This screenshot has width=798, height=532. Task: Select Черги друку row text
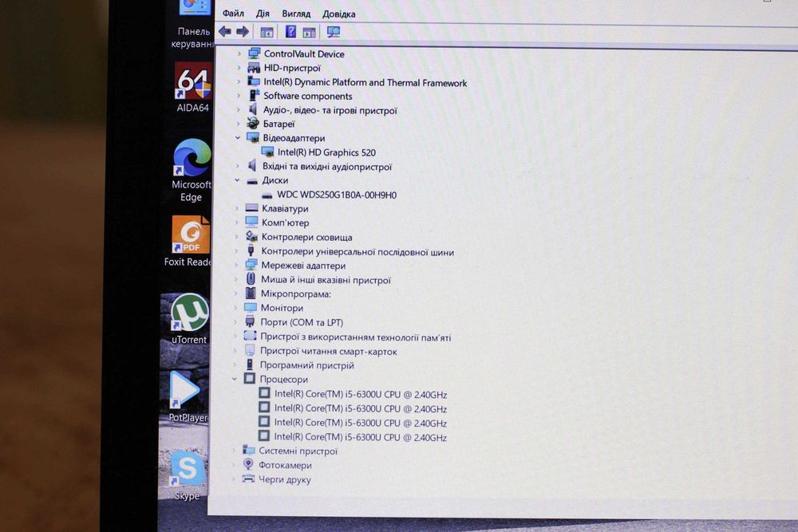tap(285, 479)
